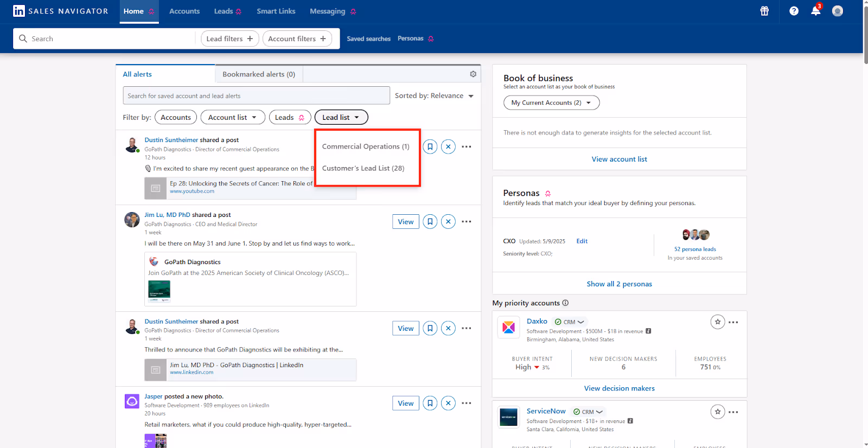View Jim Lu, MD PhD alert
Image resolution: width=868 pixels, height=448 pixels.
[406, 221]
